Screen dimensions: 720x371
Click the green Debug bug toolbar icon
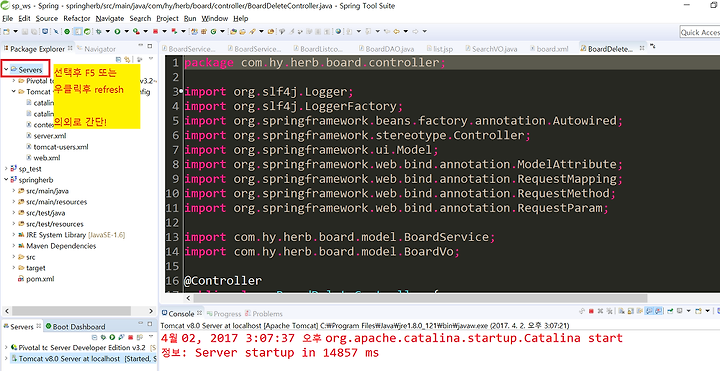click(99, 31)
